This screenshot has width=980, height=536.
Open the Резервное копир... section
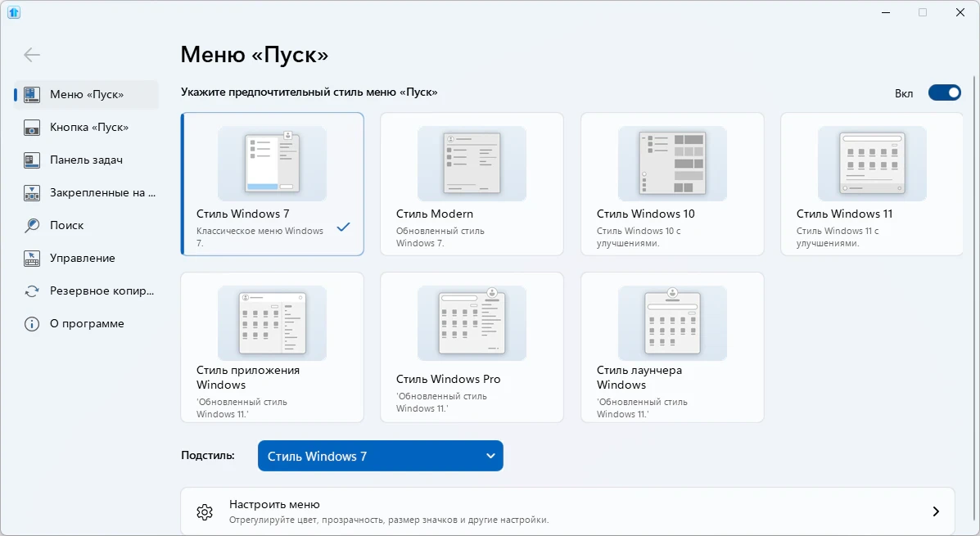click(x=87, y=291)
